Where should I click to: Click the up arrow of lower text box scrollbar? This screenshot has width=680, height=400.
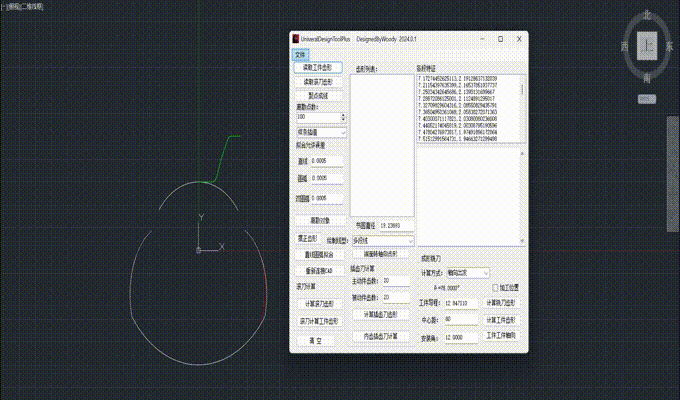pyautogui.click(x=522, y=154)
